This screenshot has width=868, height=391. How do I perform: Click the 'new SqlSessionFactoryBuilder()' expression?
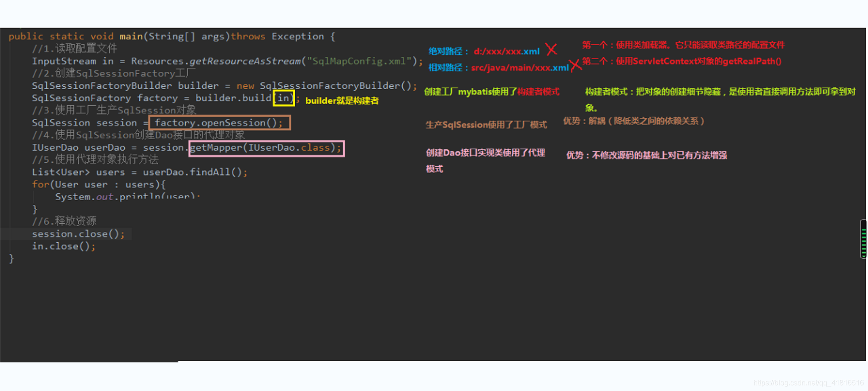[x=324, y=85]
